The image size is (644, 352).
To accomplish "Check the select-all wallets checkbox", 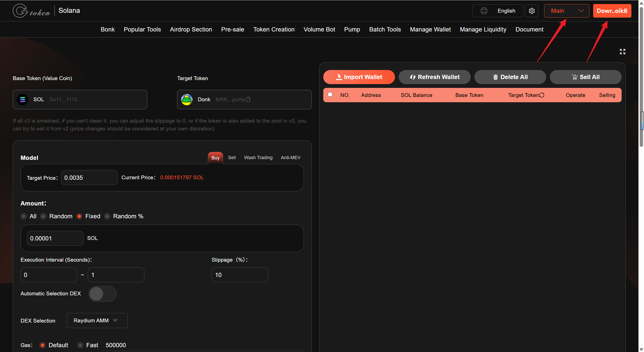I will coord(330,94).
